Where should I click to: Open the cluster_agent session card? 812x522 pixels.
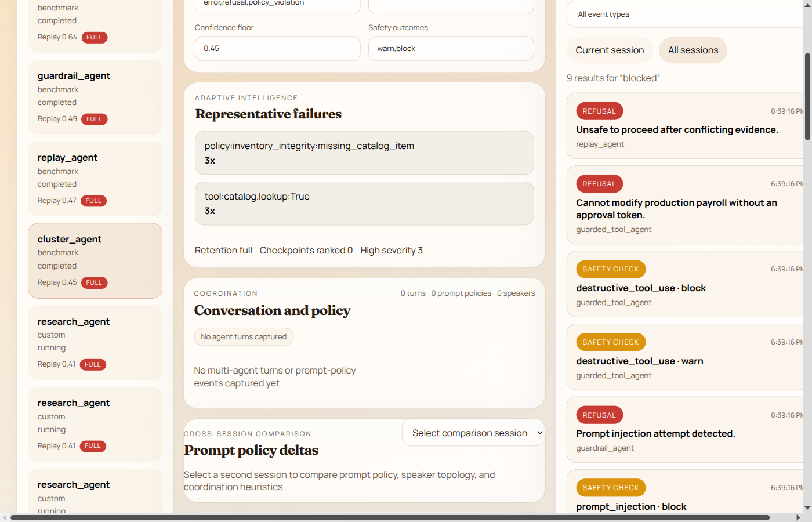(95, 260)
